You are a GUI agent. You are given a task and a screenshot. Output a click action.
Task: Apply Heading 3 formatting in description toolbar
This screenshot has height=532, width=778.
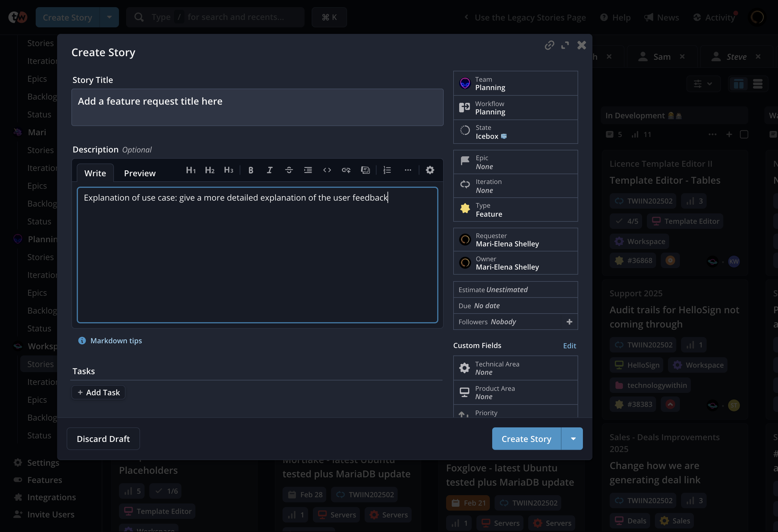(x=229, y=170)
